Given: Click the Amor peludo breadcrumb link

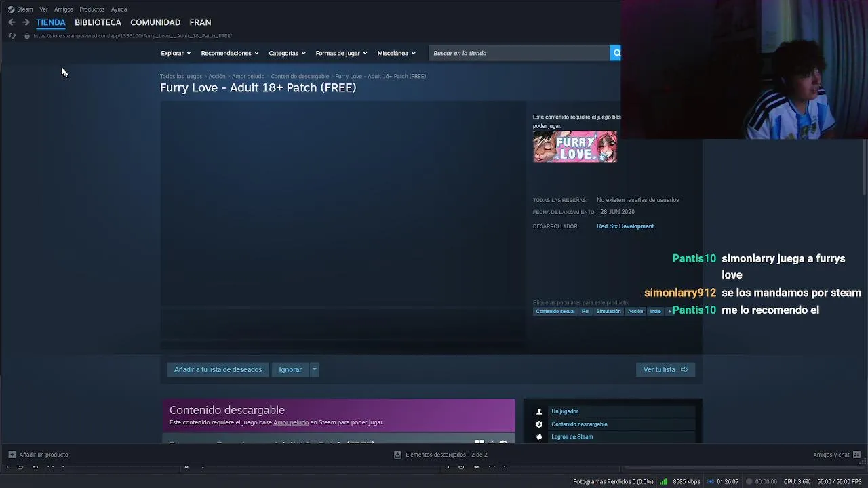Looking at the screenshot, I should point(248,77).
